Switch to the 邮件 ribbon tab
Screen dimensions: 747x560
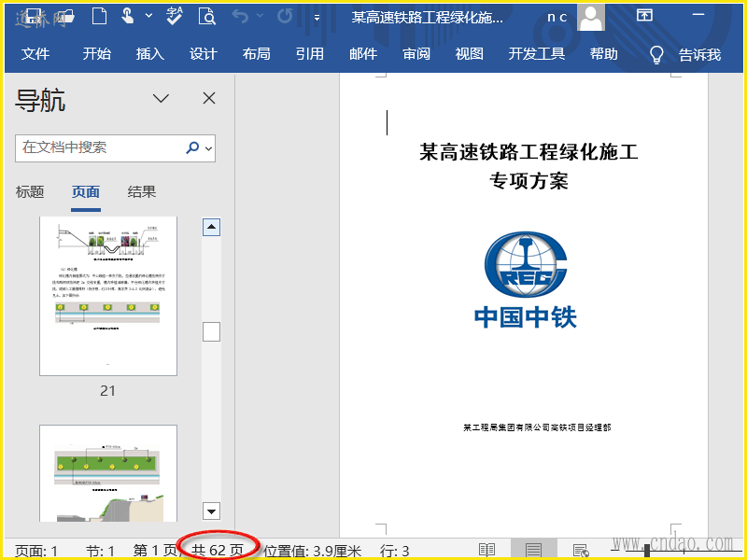pos(363,54)
